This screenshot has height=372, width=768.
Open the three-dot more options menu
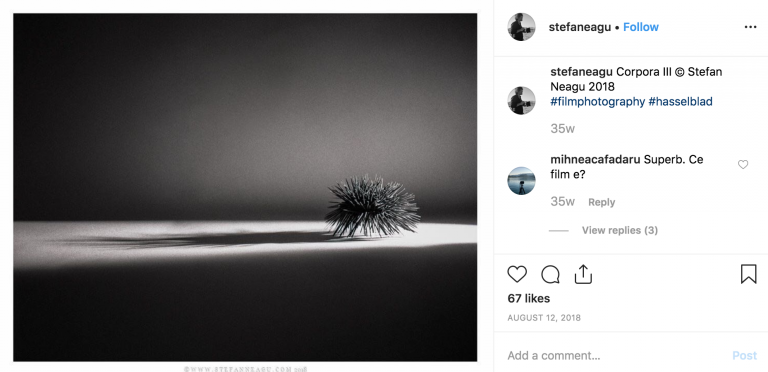750,27
